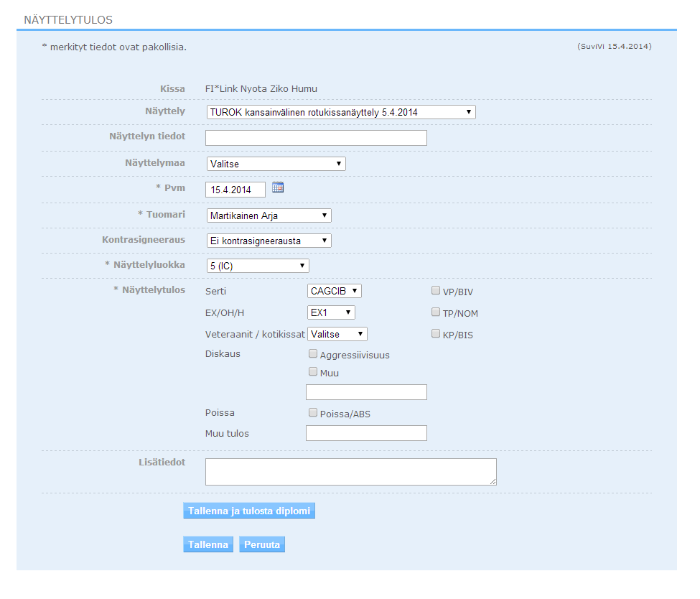This screenshot has width=700, height=599.
Task: Open the Tuomari judge dropdown
Action: tap(269, 215)
